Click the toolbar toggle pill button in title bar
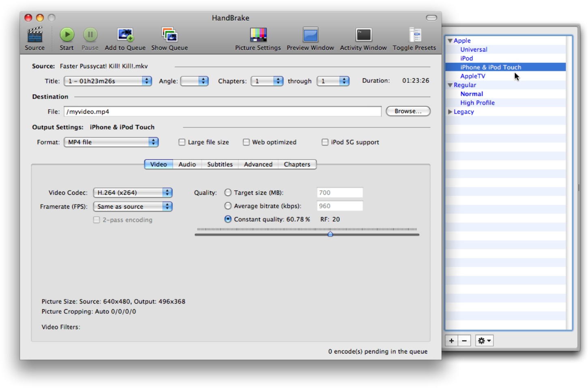This screenshot has width=588, height=388. 431,18
